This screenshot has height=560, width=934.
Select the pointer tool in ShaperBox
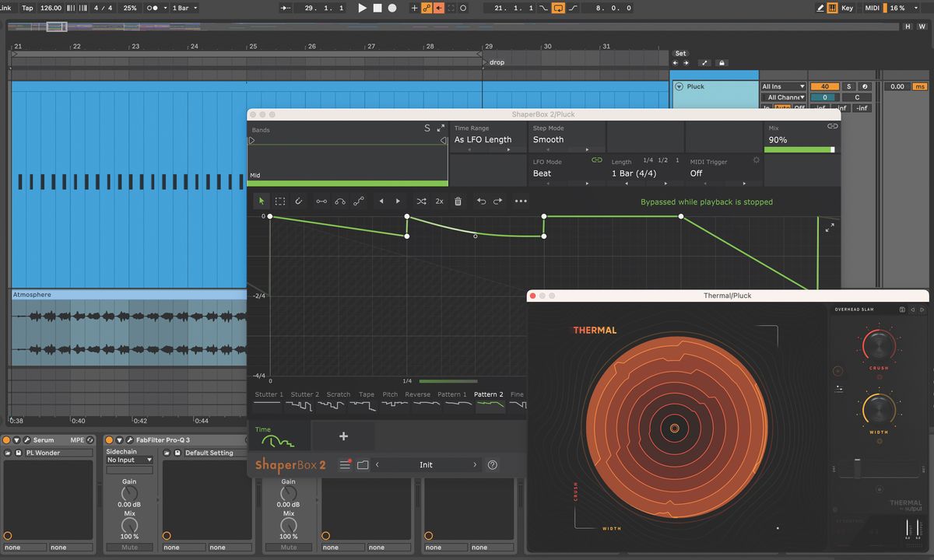(x=262, y=201)
